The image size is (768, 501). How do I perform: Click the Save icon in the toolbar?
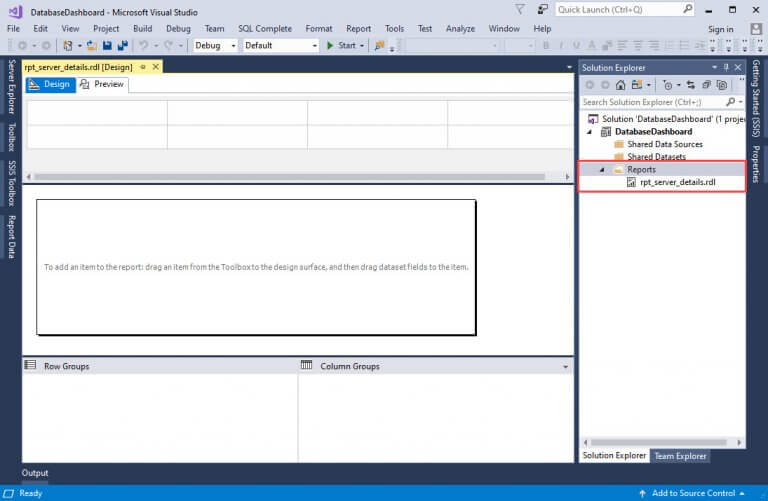click(107, 46)
